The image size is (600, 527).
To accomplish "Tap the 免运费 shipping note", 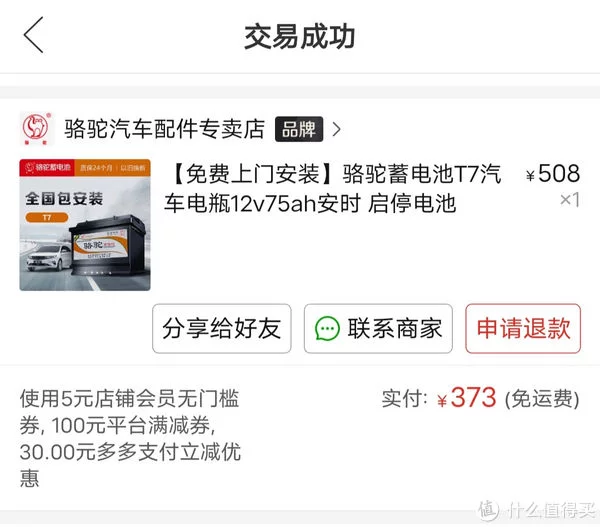I will 542,399.
